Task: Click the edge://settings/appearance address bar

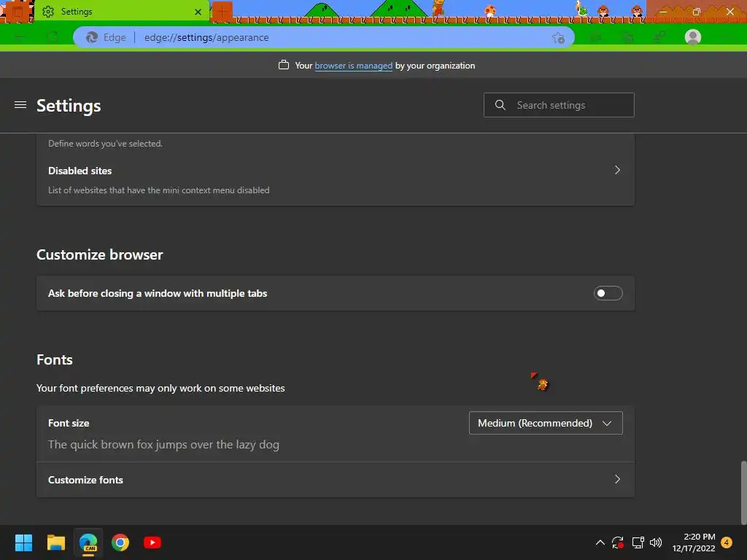Action: (324, 37)
